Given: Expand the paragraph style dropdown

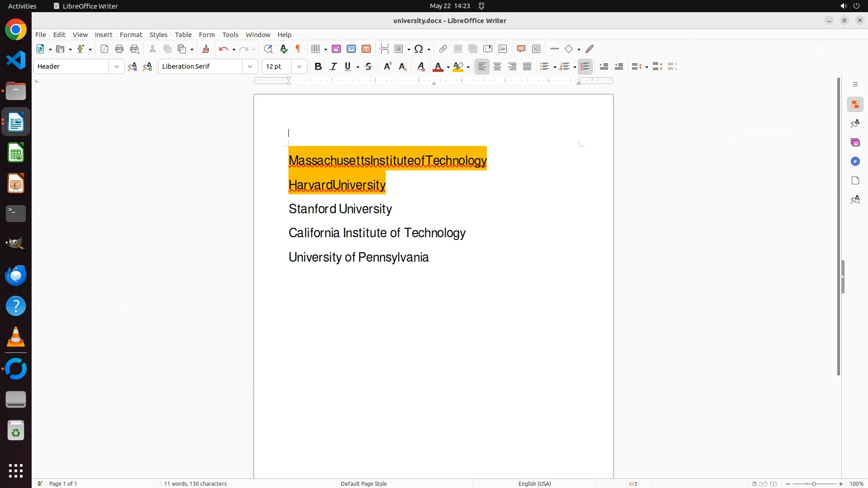Looking at the screenshot, I should pyautogui.click(x=117, y=67).
